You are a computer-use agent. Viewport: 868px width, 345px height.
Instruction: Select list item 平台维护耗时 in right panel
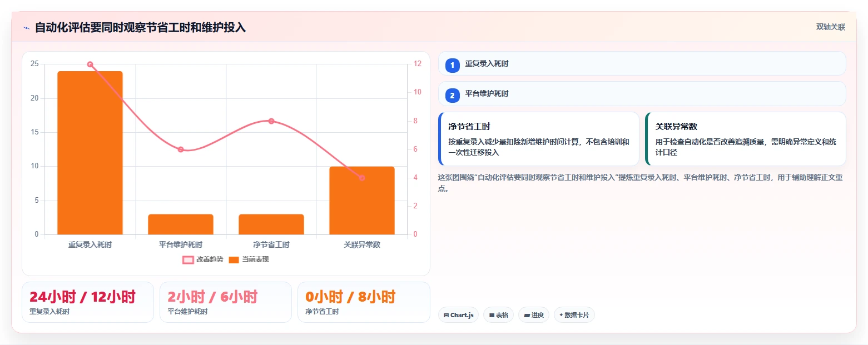tap(642, 93)
